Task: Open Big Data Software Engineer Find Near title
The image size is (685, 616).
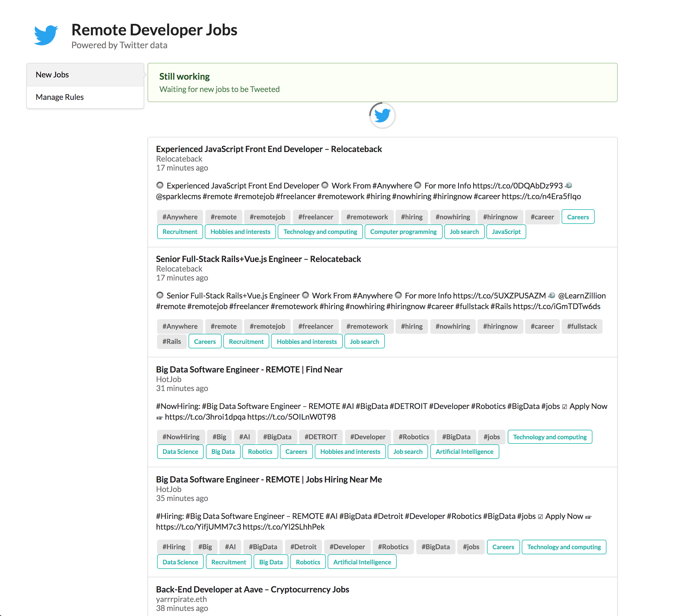Action: point(249,369)
